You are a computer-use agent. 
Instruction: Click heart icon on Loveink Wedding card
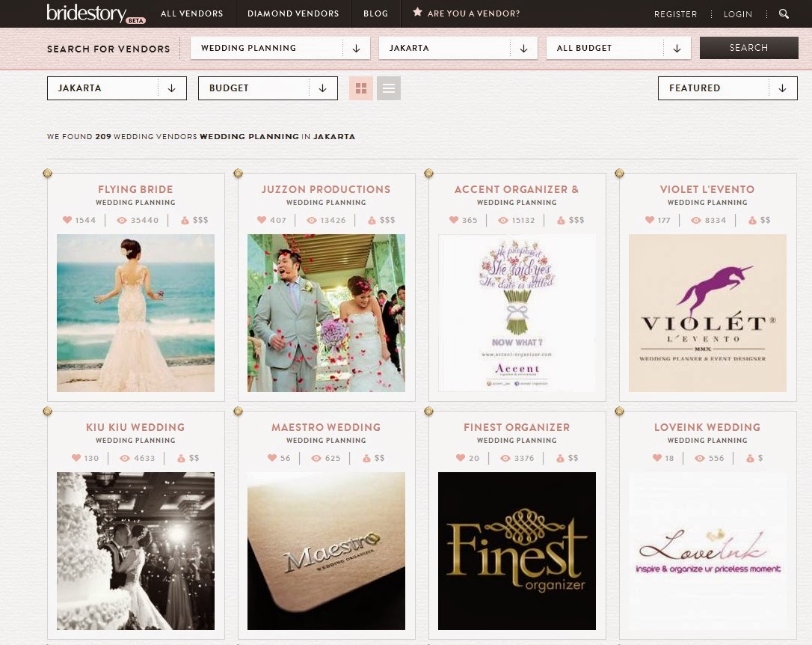pyautogui.click(x=657, y=457)
